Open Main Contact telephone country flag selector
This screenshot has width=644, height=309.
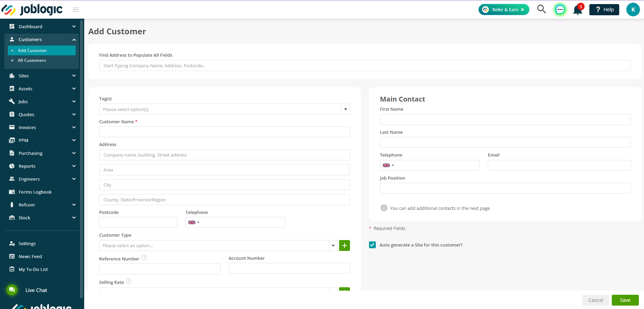click(388, 165)
